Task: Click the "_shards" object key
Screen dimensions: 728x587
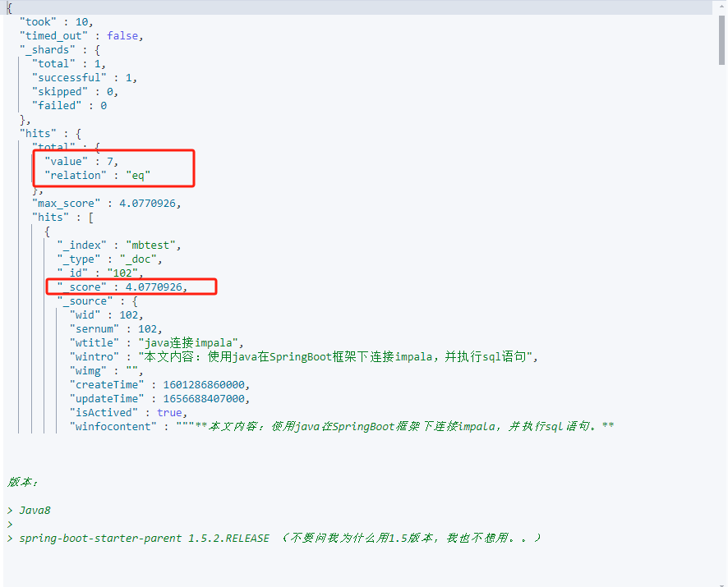Action: (44, 49)
